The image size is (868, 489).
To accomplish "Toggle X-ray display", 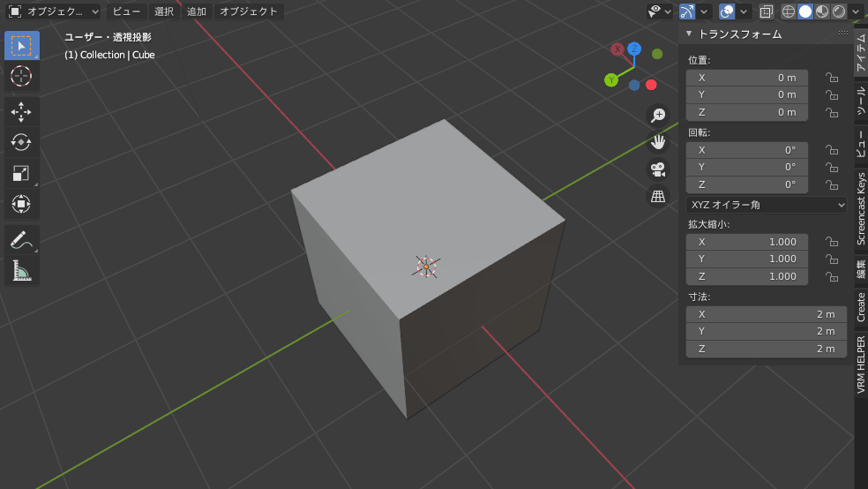I will (767, 11).
